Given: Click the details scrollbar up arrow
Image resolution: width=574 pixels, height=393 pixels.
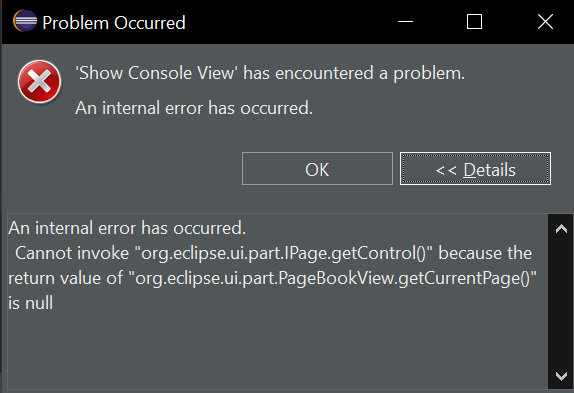Looking at the screenshot, I should [561, 229].
